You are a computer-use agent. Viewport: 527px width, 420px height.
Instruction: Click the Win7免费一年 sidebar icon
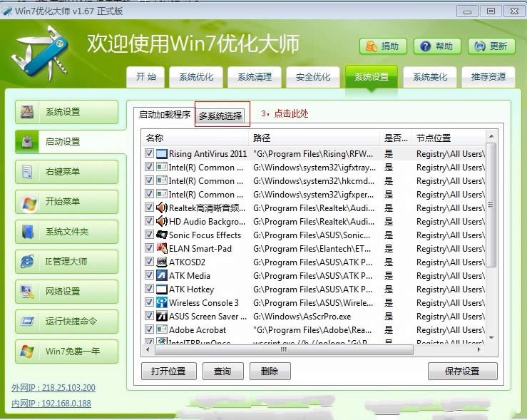coord(28,352)
